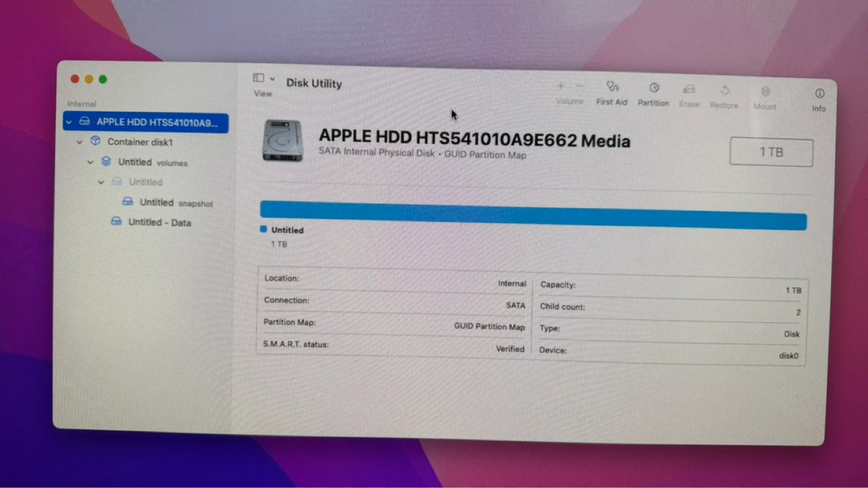Minimize the Disk Utility window
The height and width of the screenshot is (488, 868).
pyautogui.click(x=89, y=79)
